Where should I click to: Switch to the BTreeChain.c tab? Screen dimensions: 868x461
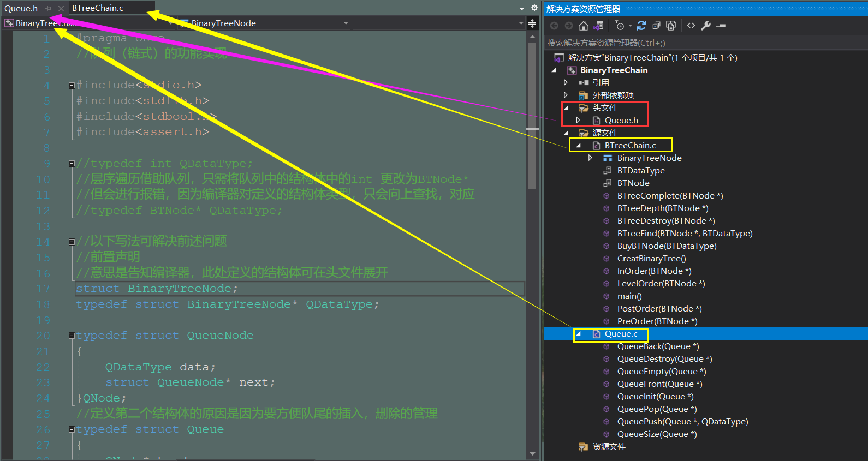98,8
